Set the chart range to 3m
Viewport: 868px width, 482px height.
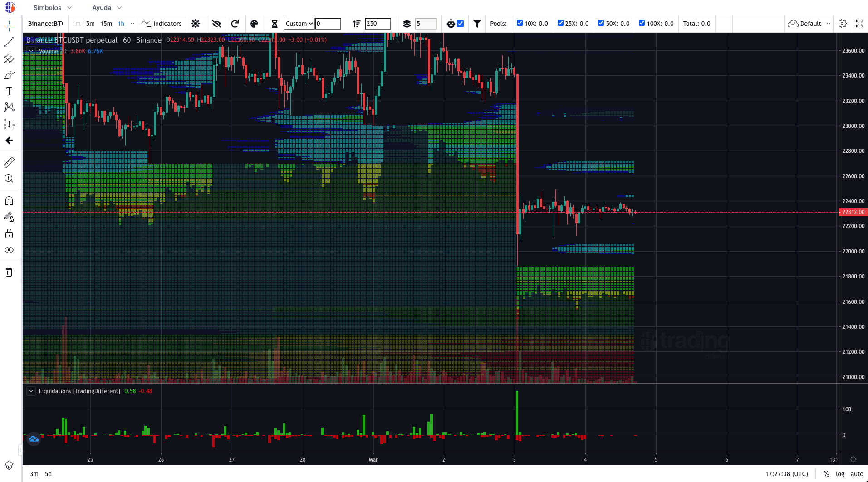34,474
